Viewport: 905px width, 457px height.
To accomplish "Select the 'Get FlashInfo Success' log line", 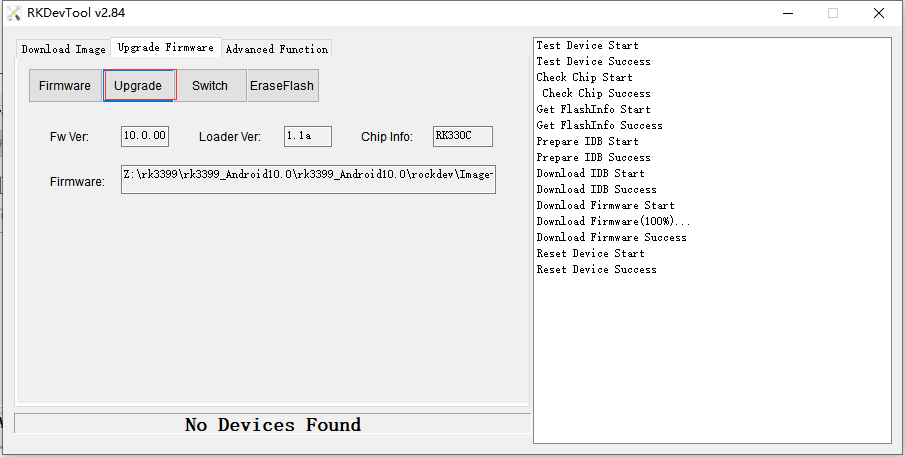I will coord(599,125).
